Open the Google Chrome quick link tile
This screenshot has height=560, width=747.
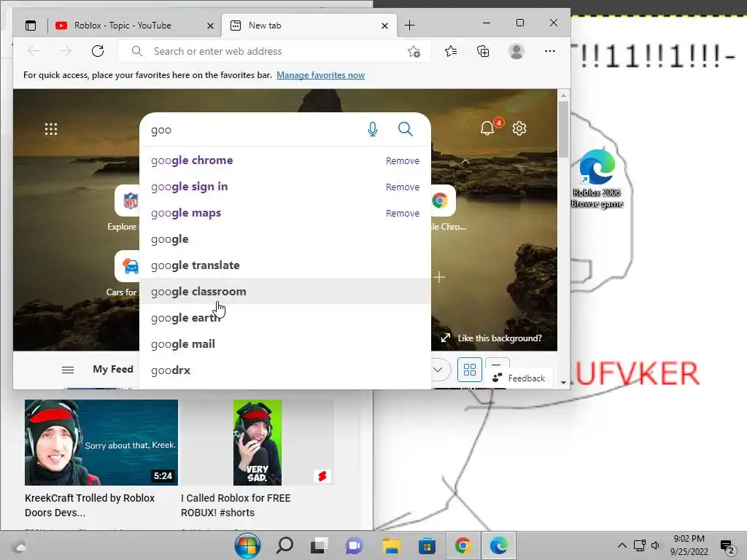443,201
